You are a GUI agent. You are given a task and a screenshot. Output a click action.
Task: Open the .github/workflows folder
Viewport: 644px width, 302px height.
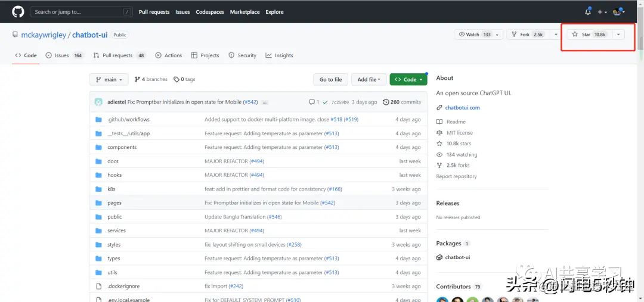pos(129,119)
